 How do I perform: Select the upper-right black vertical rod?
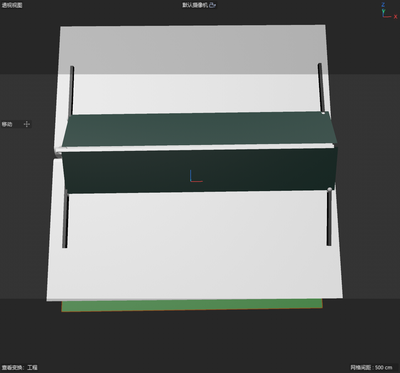pyautogui.click(x=321, y=87)
